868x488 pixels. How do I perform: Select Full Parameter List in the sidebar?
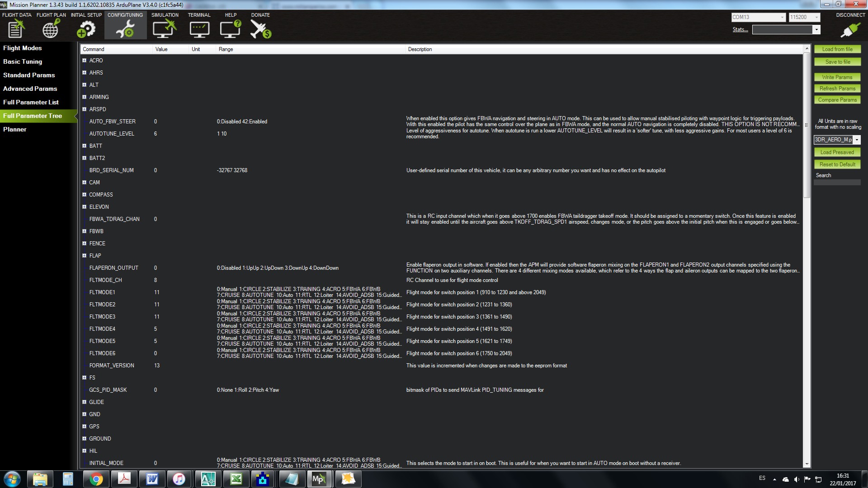point(31,102)
